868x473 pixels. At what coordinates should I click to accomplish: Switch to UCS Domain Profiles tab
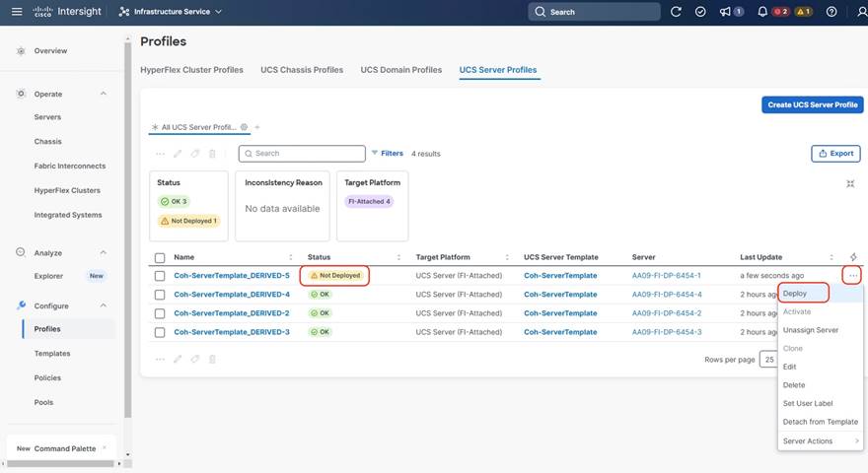[400, 70]
